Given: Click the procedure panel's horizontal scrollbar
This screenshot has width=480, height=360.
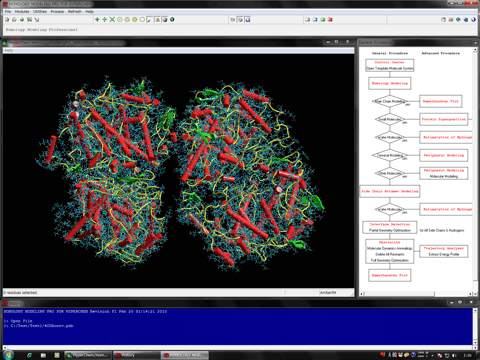Looking at the screenshot, I should coord(416,294).
